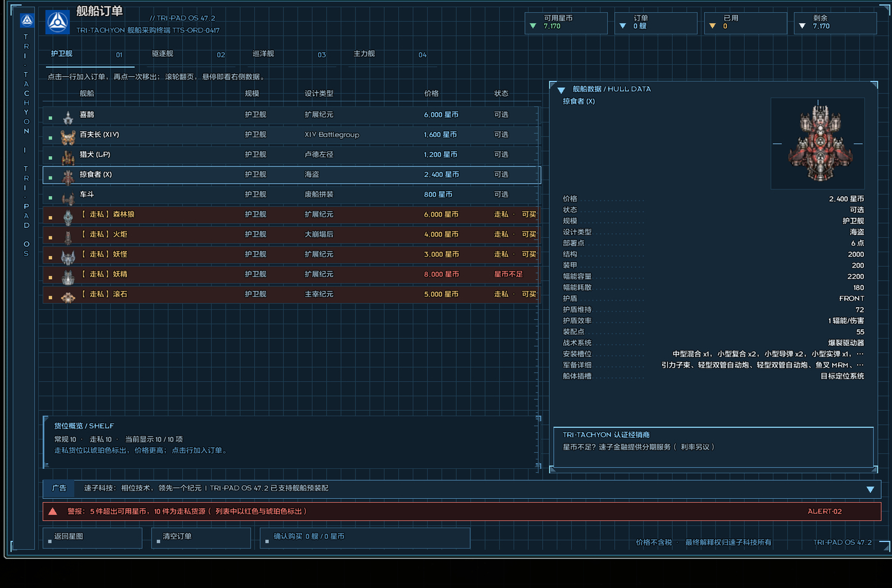
Task: Toggle the green marker on the 百夫长 (XIV) row
Action: pyautogui.click(x=50, y=138)
